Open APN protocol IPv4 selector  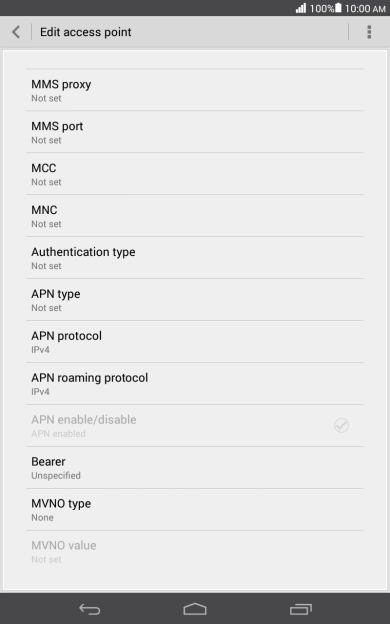(x=195, y=342)
